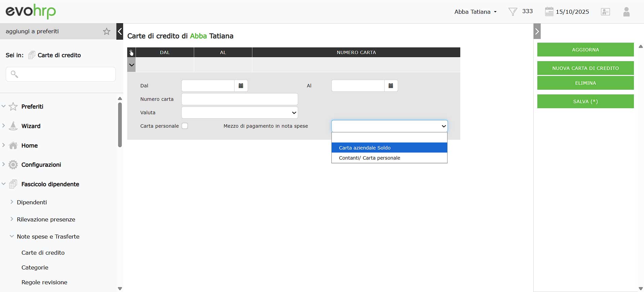The image size is (644, 292).
Task: Click the favorites star icon
Action: click(106, 31)
